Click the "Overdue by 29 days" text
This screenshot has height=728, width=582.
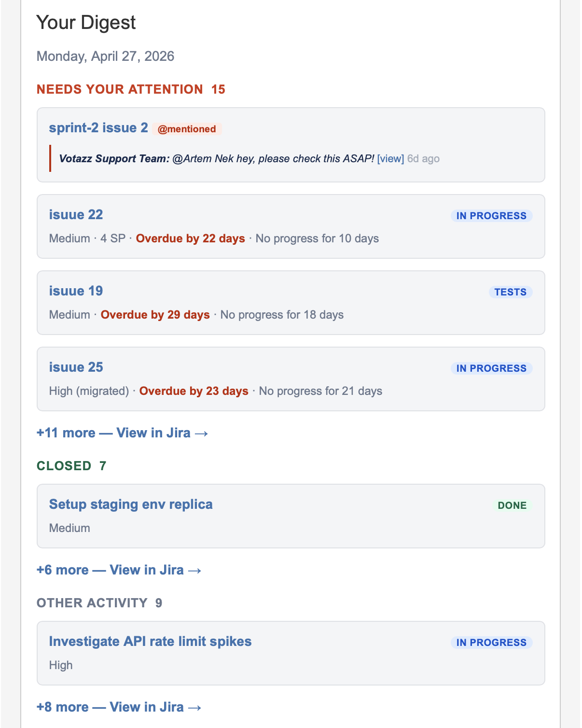coord(155,315)
